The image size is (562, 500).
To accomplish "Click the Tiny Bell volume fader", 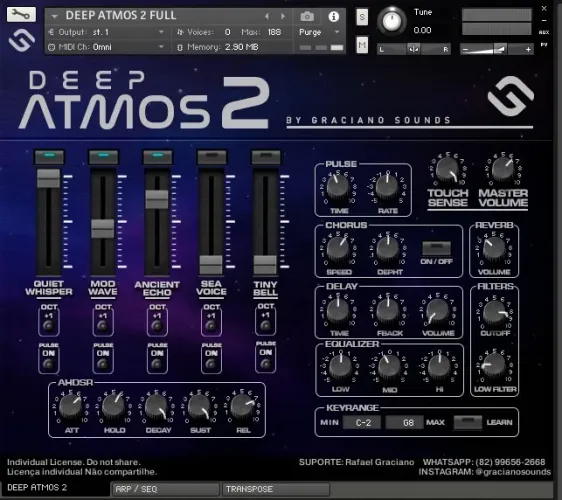I will [x=265, y=265].
